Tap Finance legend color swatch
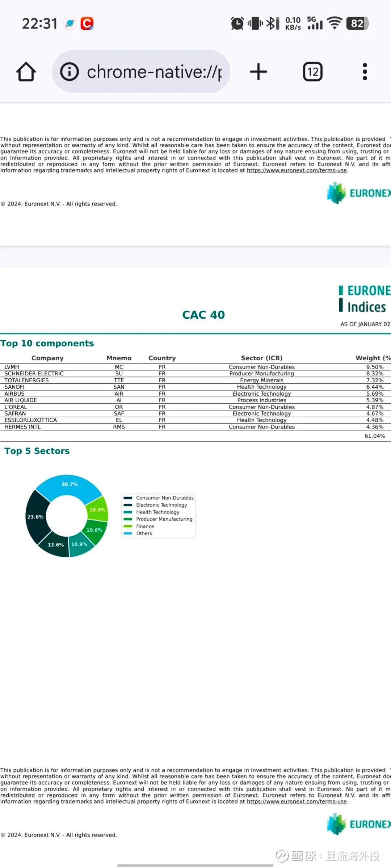The image size is (391, 868). pos(128,526)
